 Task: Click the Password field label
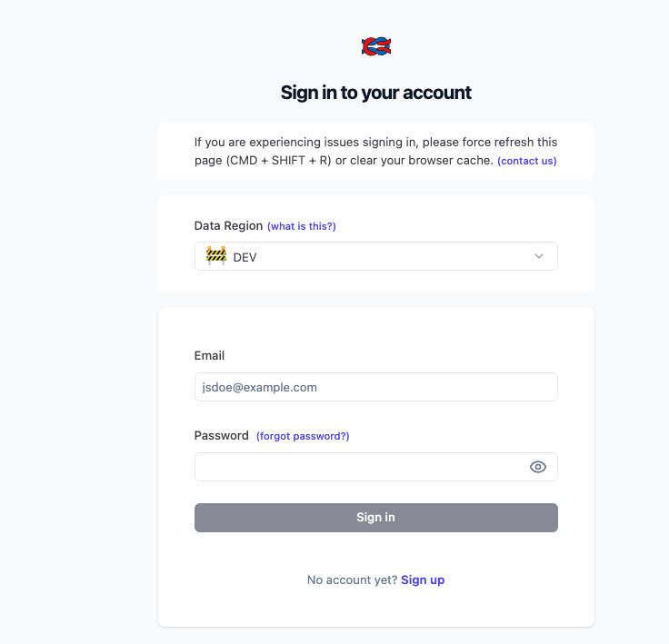coord(221,435)
